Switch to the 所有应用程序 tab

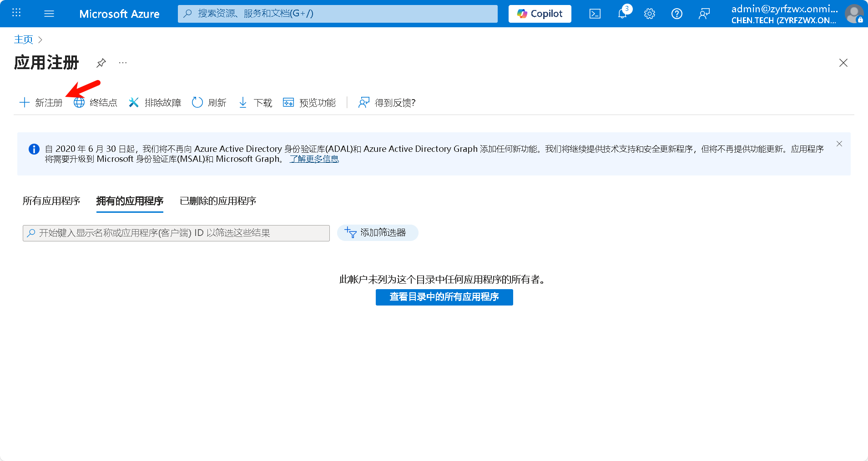click(x=51, y=201)
